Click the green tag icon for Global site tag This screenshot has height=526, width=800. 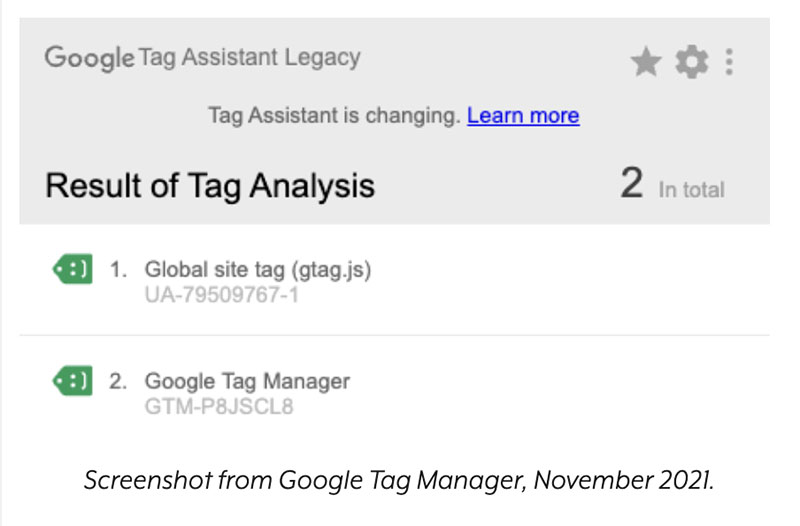pos(72,268)
